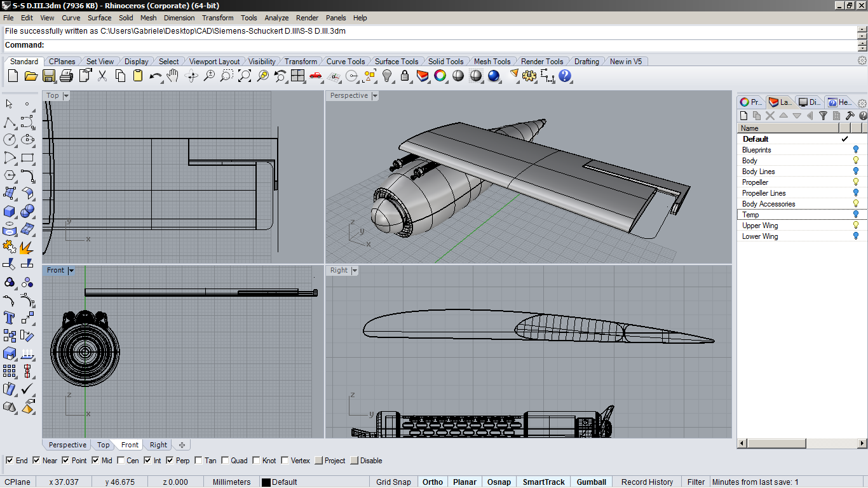
Task: Open the Right viewport title dropdown arrow
Action: [x=355, y=271]
